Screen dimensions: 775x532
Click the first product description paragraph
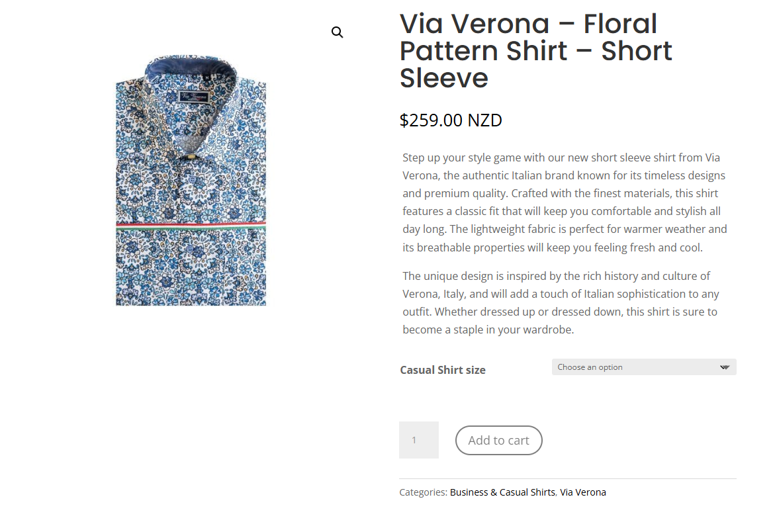pos(565,202)
